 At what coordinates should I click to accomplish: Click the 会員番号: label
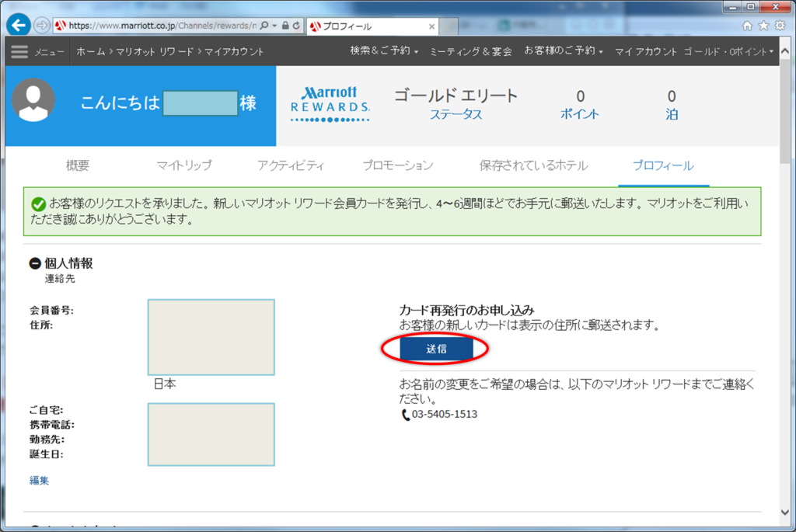coord(51,311)
